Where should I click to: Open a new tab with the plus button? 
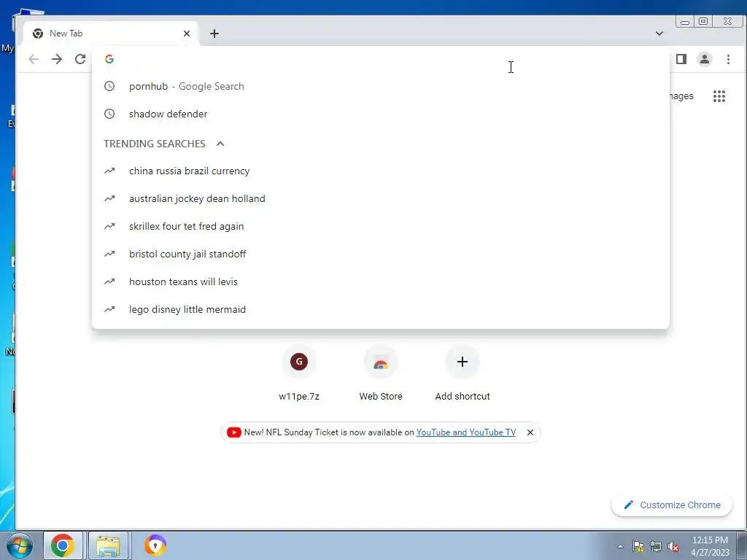coord(214,34)
